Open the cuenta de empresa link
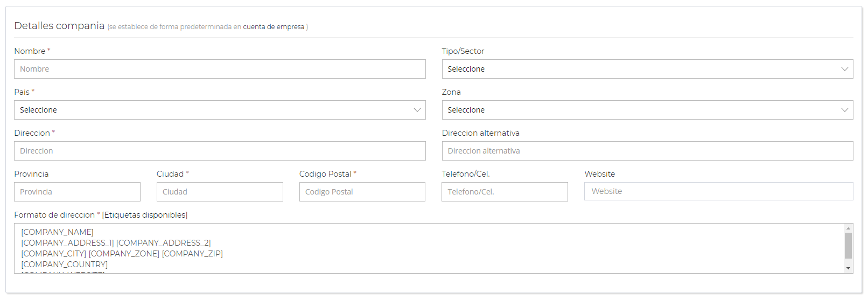Image resolution: width=868 pixels, height=299 pixels. [274, 27]
